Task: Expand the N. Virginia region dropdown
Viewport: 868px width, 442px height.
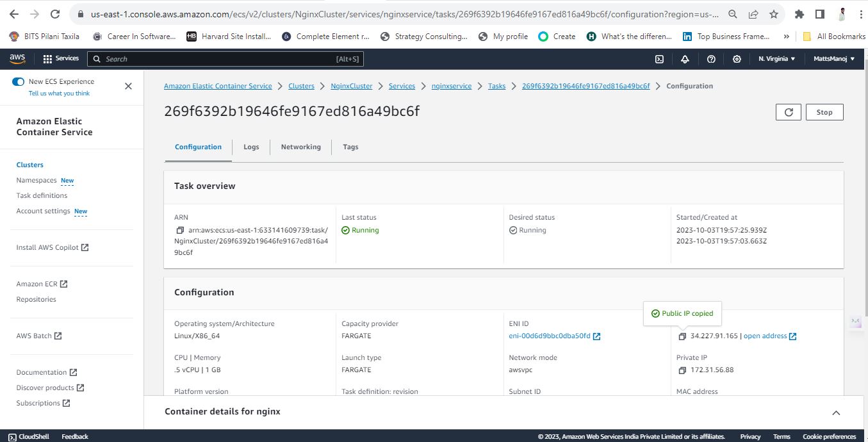Action: point(777,59)
